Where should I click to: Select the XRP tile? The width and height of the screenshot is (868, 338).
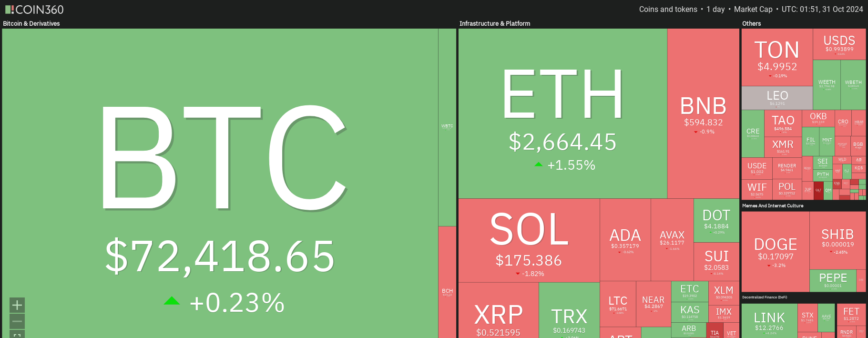[498, 317]
